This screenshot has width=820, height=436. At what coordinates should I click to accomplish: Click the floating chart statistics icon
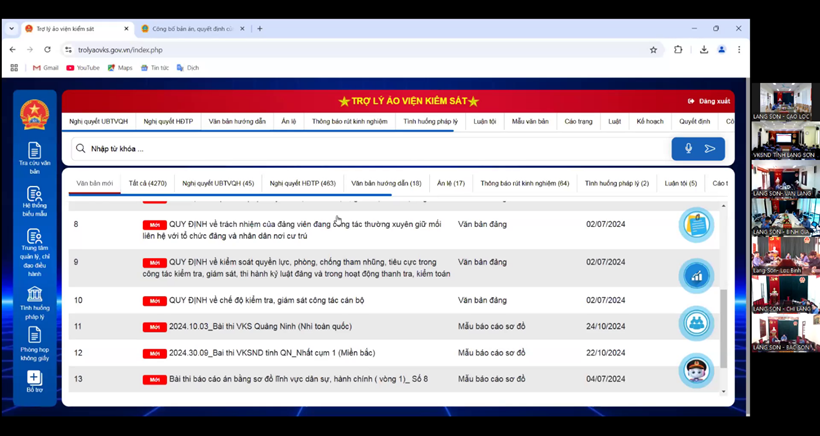696,275
